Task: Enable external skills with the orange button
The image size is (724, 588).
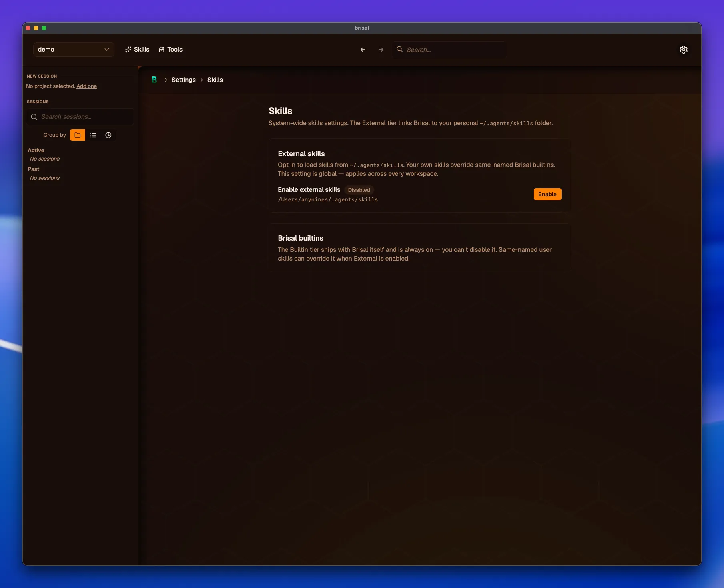Action: click(x=547, y=194)
